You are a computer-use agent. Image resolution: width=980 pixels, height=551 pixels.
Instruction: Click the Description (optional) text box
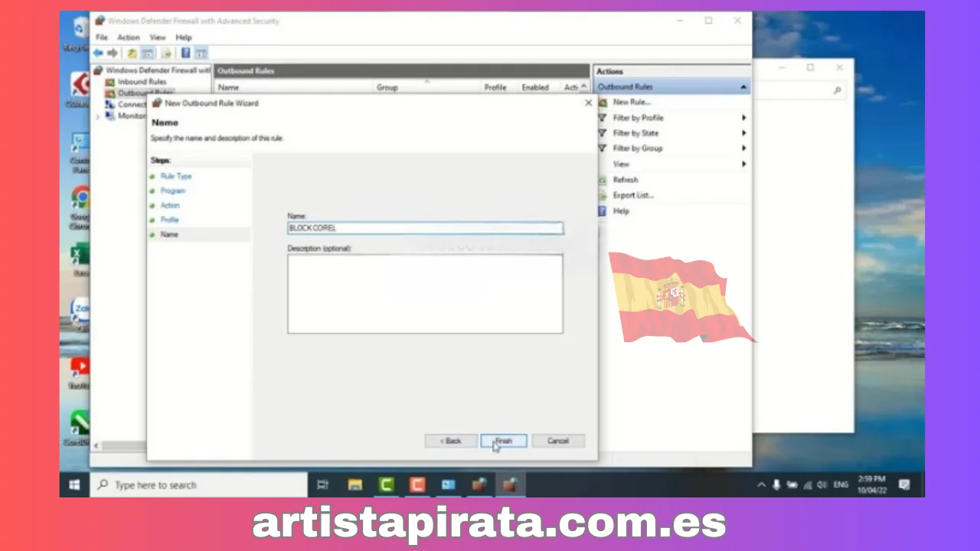[x=425, y=294]
